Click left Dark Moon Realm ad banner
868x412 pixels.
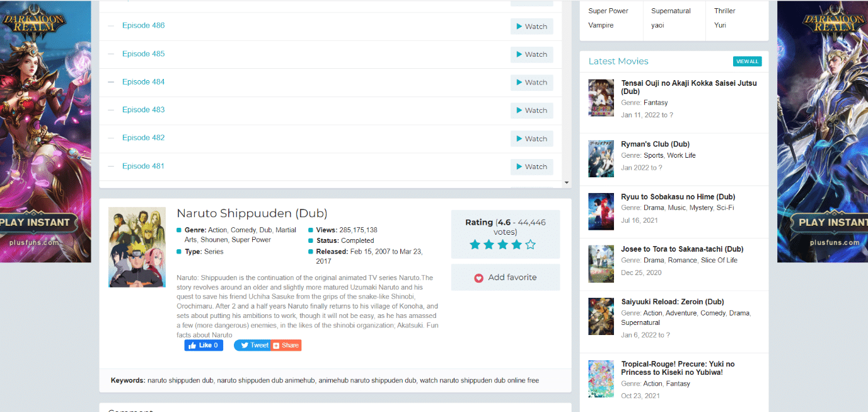(x=45, y=131)
